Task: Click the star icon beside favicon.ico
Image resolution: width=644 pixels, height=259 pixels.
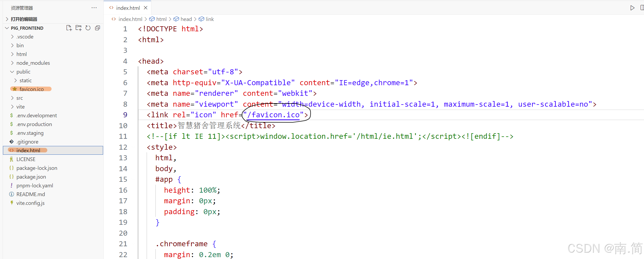Action: [x=15, y=89]
